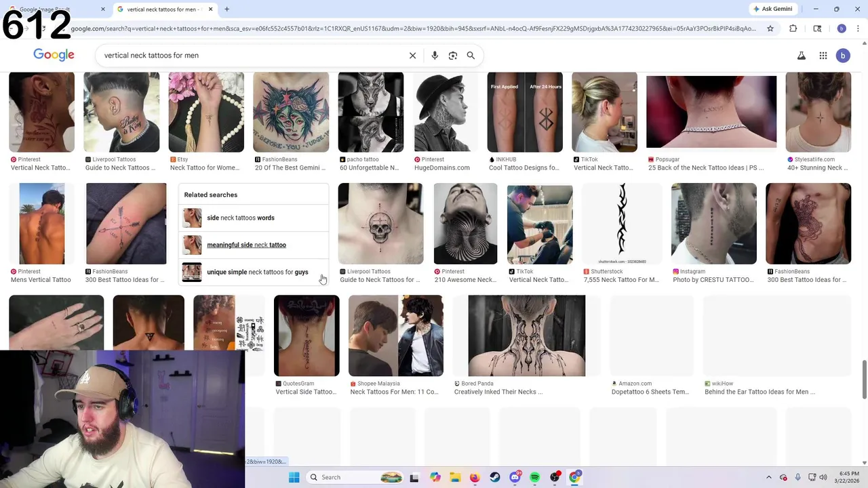Start voice search with the microphone icon
Viewport: 868px width, 488px height.
[435, 56]
